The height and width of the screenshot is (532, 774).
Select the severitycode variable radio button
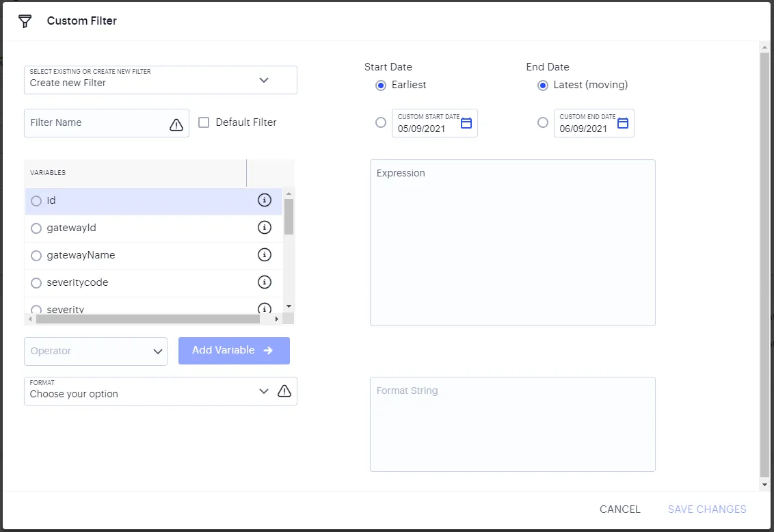coord(36,283)
